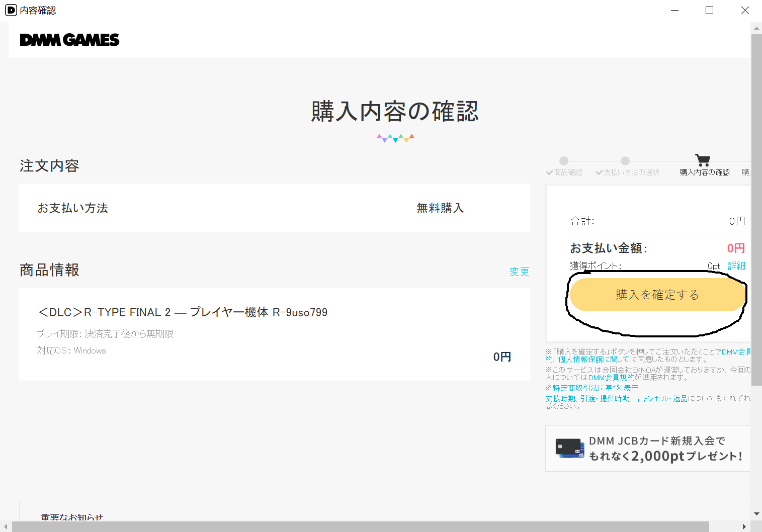The height and width of the screenshot is (532, 762).
Task: Close the 内容確認 window
Action: pyautogui.click(x=745, y=10)
